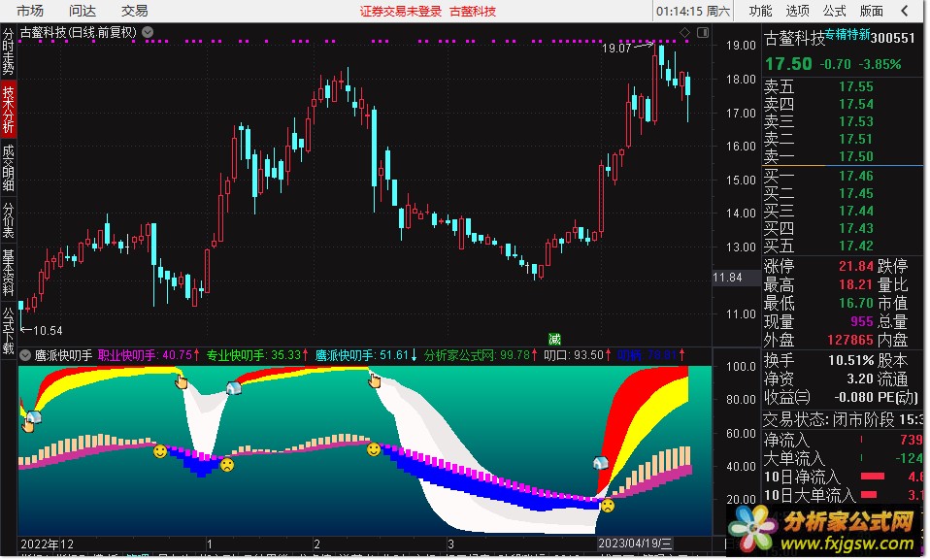Click the hand-pointer signal near January peak
The image size is (930, 560).
pos(181,382)
